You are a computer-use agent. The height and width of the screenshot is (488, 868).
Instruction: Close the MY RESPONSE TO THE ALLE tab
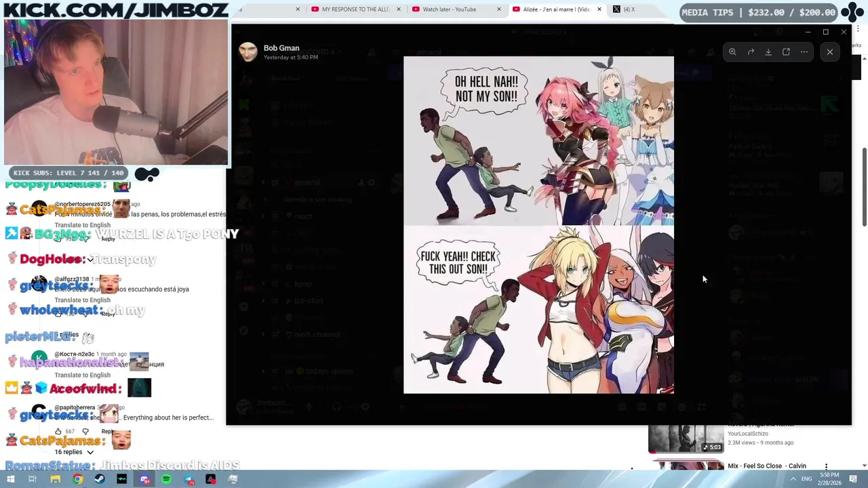398,9
